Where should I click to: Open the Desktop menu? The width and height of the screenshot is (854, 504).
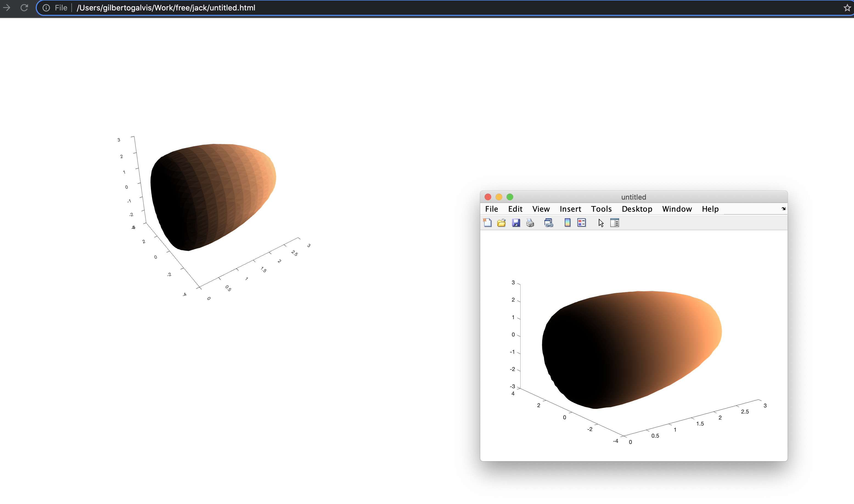coord(637,209)
